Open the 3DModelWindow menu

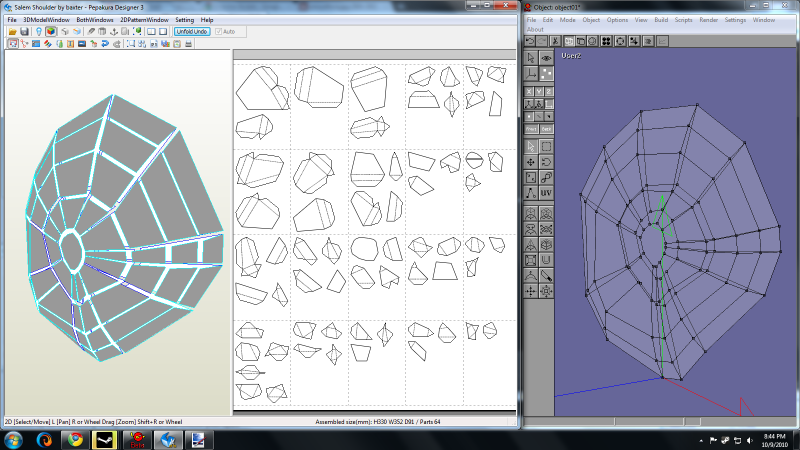click(46, 20)
